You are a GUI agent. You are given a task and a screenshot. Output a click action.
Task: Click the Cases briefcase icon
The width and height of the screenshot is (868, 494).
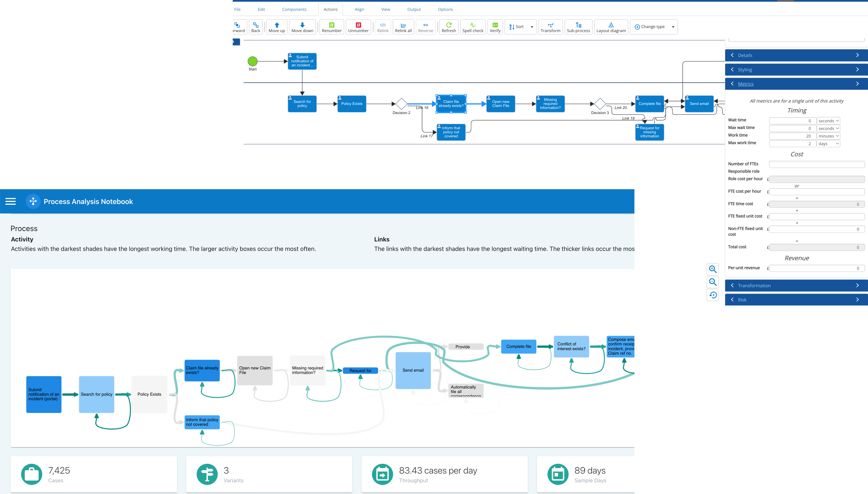point(31,474)
